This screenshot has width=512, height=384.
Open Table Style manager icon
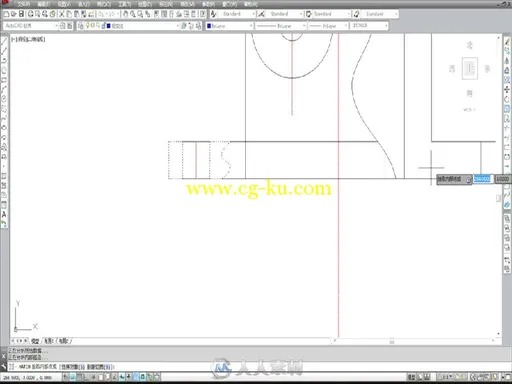pyautogui.click(x=309, y=14)
